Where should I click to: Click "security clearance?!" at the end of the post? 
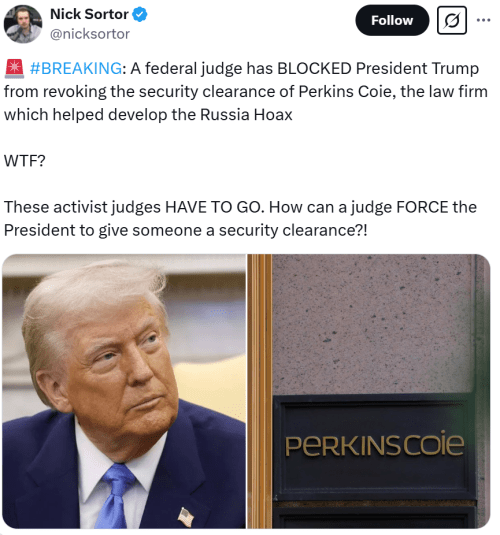tap(293, 230)
